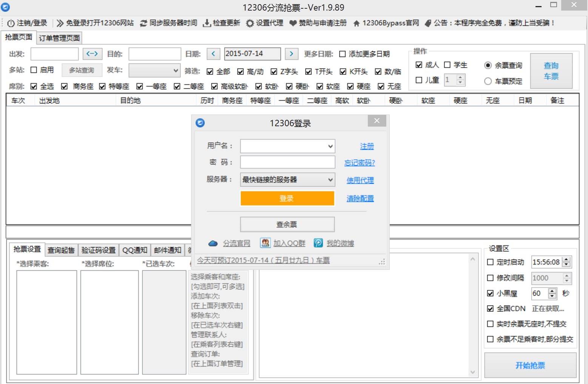Uncheck the 全国CDN checkbox
588x384 pixels.
click(x=490, y=308)
